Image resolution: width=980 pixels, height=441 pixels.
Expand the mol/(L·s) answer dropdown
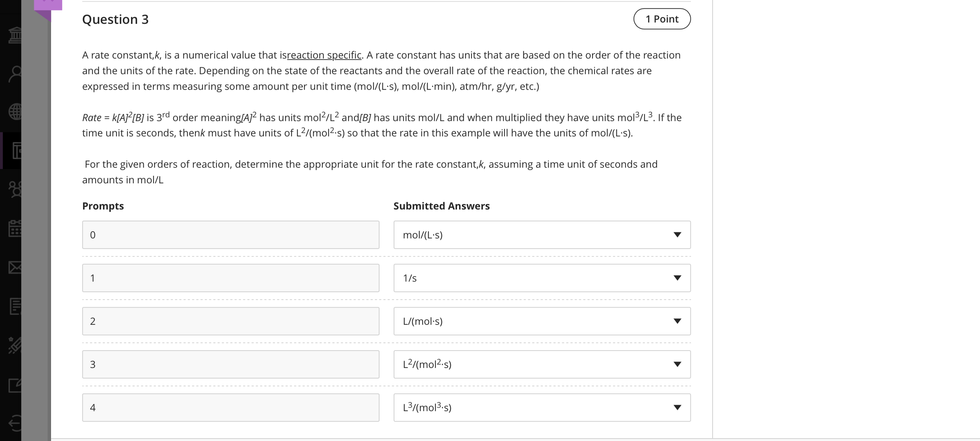542,235
